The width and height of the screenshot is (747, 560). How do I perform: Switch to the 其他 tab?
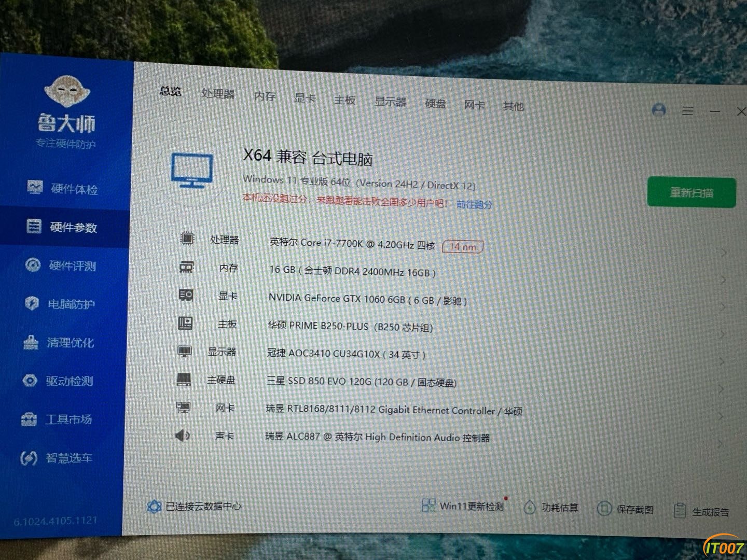pos(513,106)
